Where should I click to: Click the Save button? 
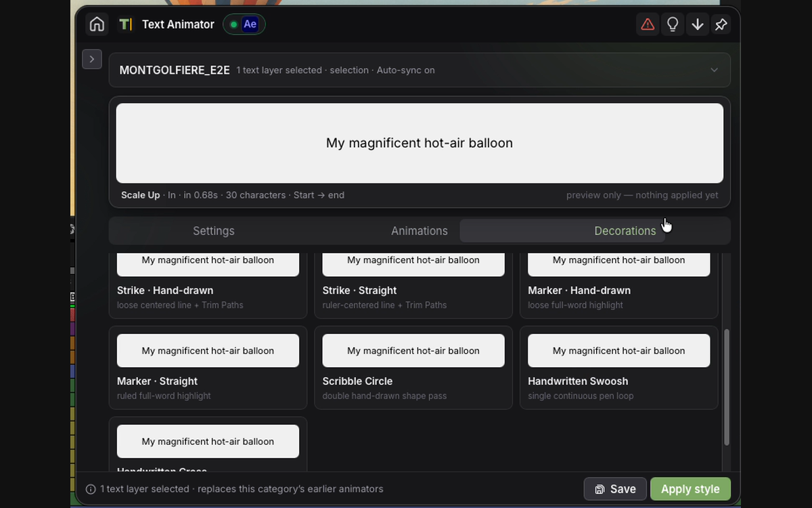pos(615,489)
